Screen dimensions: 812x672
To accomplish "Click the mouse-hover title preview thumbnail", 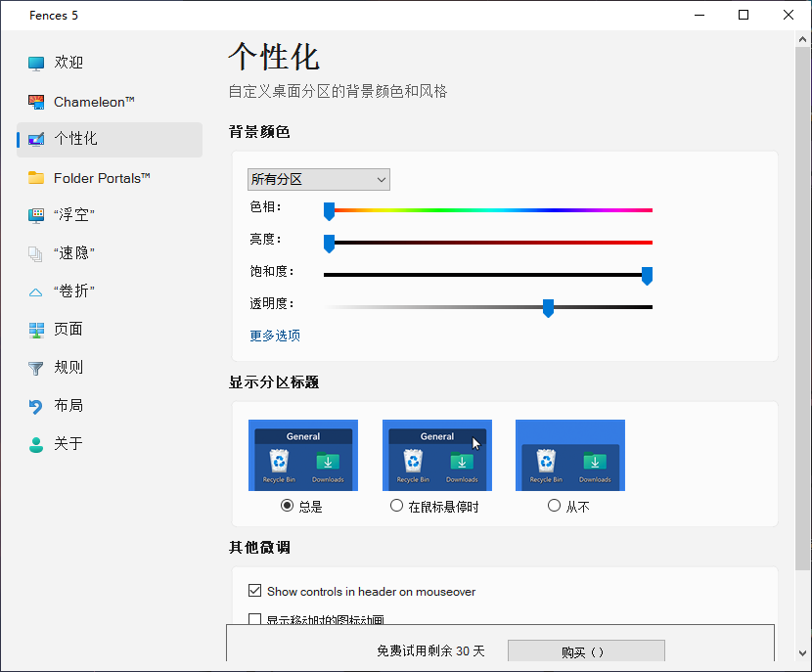I will point(437,455).
